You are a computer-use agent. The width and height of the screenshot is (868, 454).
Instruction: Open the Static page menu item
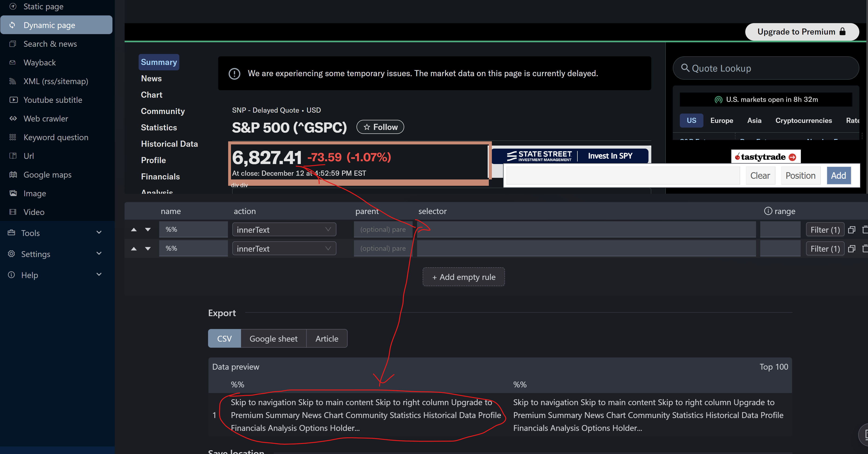pos(43,6)
